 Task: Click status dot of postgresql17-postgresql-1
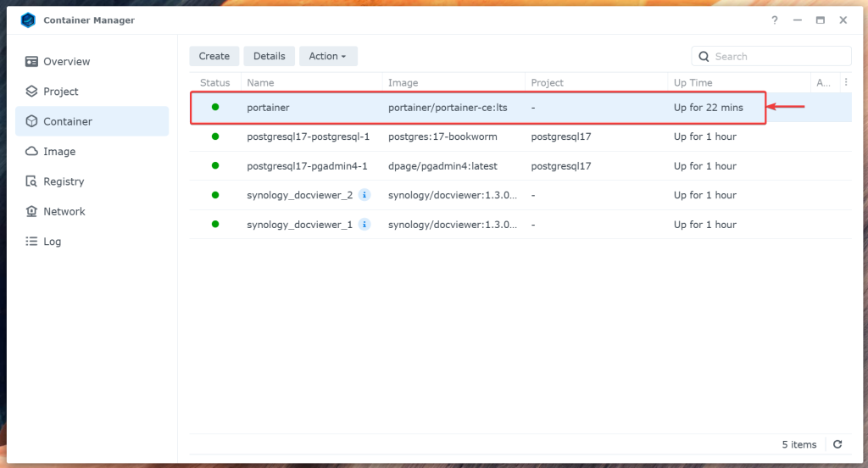215,136
